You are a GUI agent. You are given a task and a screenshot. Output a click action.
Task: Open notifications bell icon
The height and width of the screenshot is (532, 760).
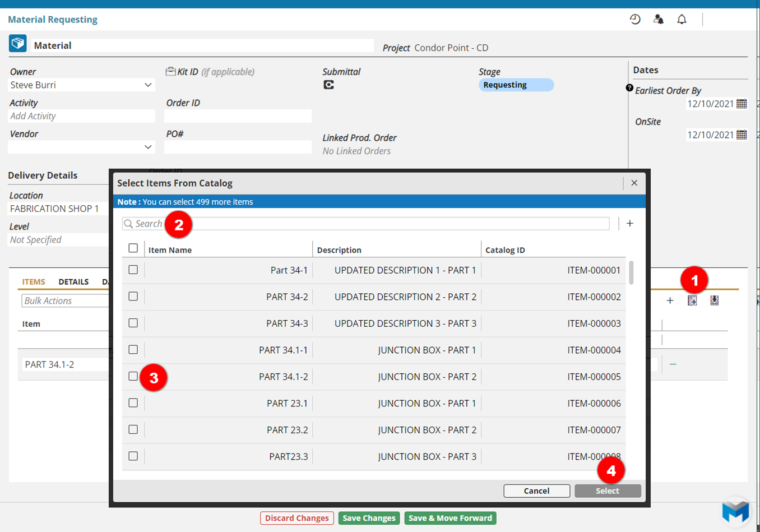click(682, 20)
